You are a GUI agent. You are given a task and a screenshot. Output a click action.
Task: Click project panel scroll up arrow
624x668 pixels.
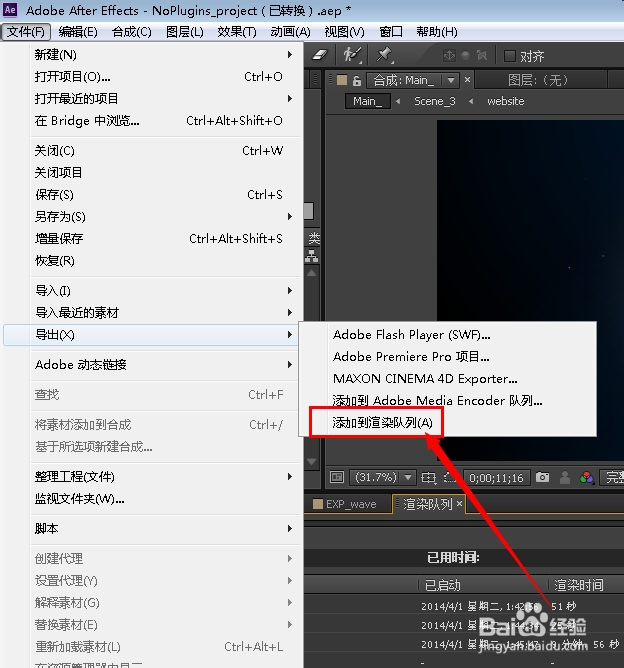312,273
